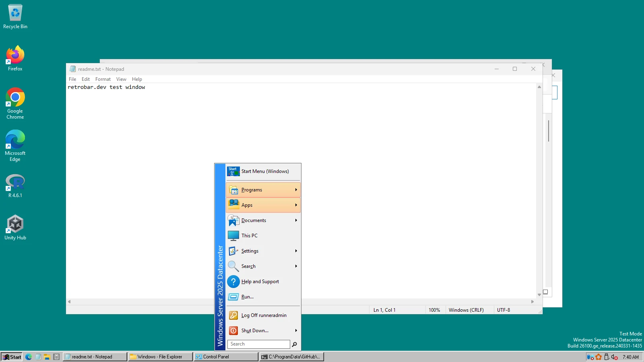Open Notepad View menu
Image resolution: width=644 pixels, height=362 pixels.
click(121, 79)
